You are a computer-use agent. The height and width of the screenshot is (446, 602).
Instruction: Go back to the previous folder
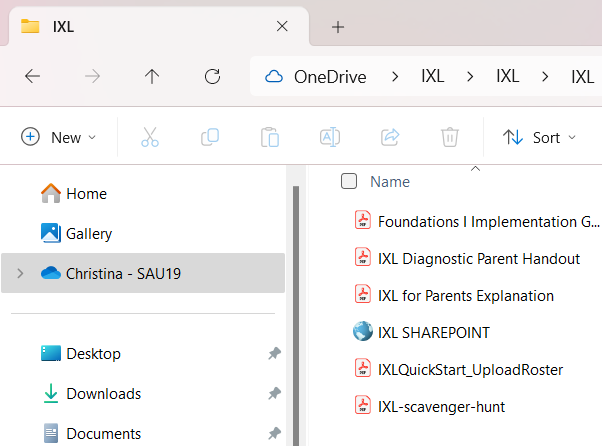[x=32, y=76]
